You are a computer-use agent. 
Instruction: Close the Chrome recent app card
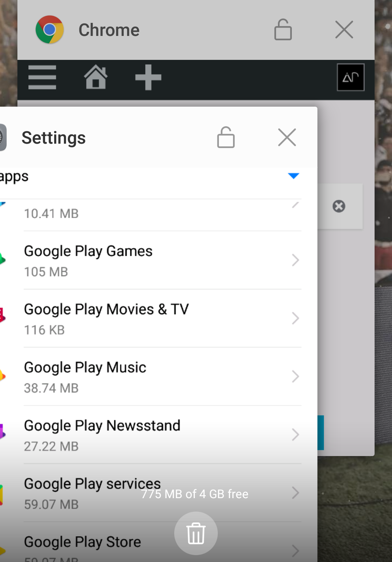point(344,29)
